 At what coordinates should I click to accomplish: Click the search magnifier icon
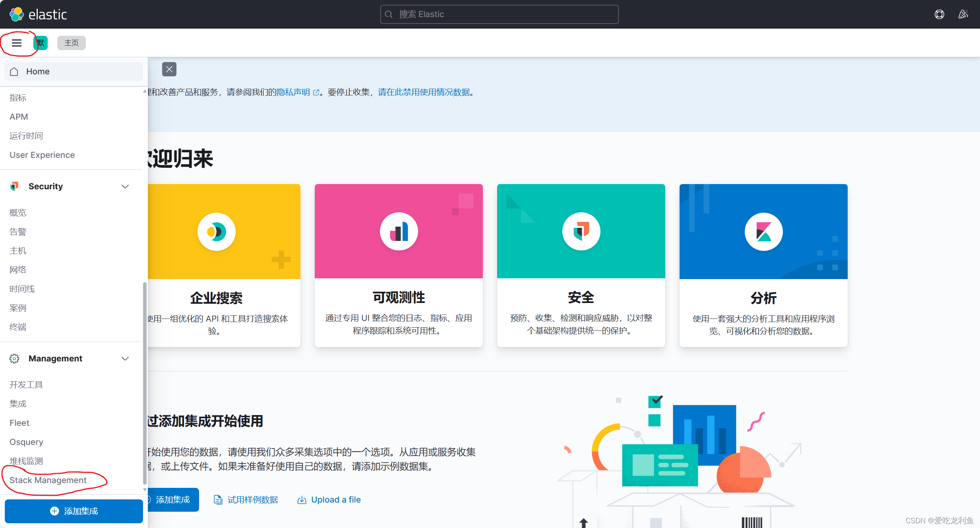[x=389, y=14]
